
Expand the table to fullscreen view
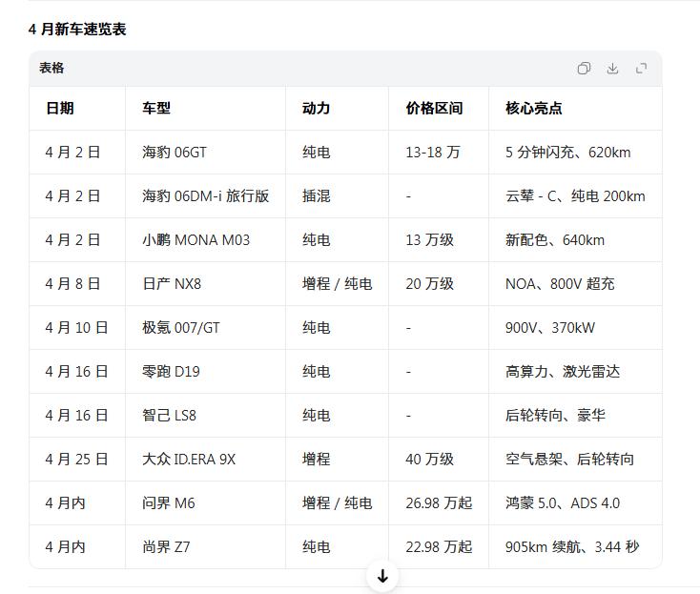click(641, 69)
